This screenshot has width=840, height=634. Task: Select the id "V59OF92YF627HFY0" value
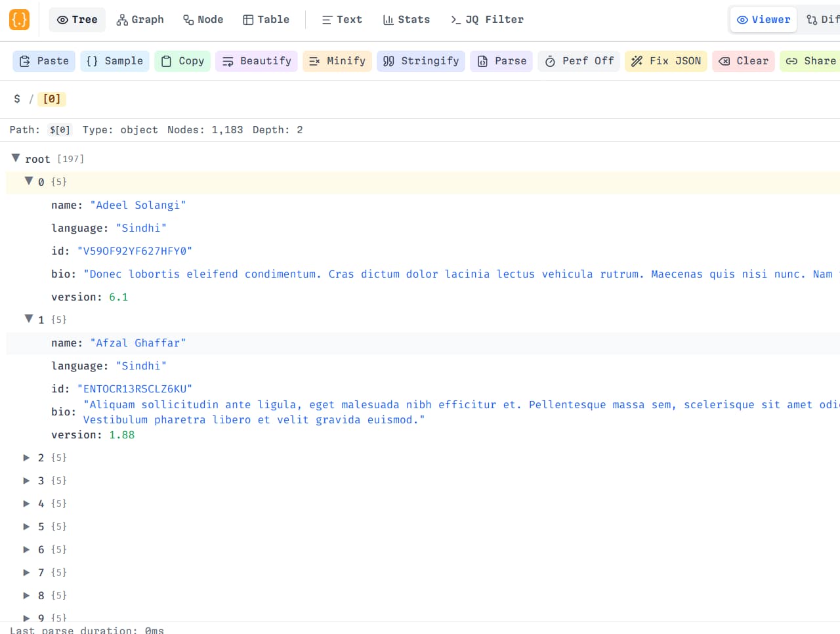[x=135, y=251]
